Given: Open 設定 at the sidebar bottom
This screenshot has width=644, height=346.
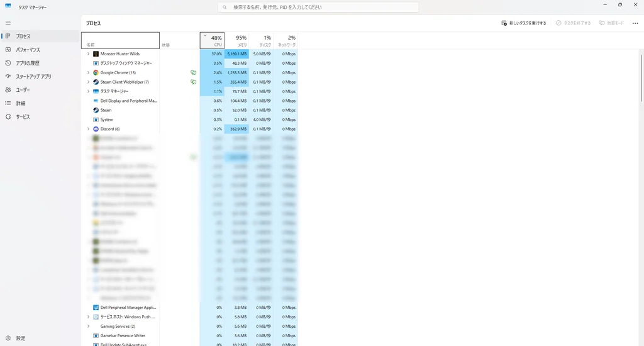Looking at the screenshot, I should (40, 338).
